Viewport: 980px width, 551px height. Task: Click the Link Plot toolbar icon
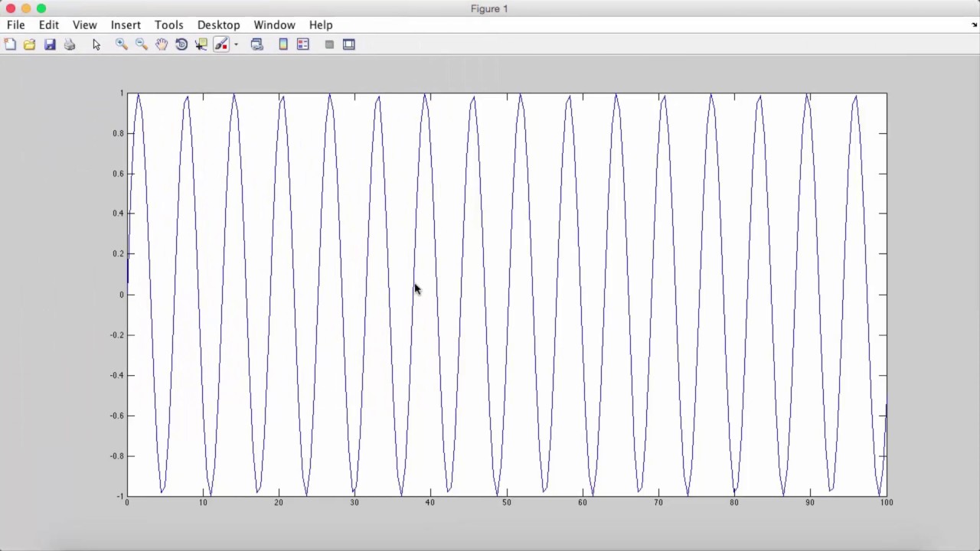[257, 44]
